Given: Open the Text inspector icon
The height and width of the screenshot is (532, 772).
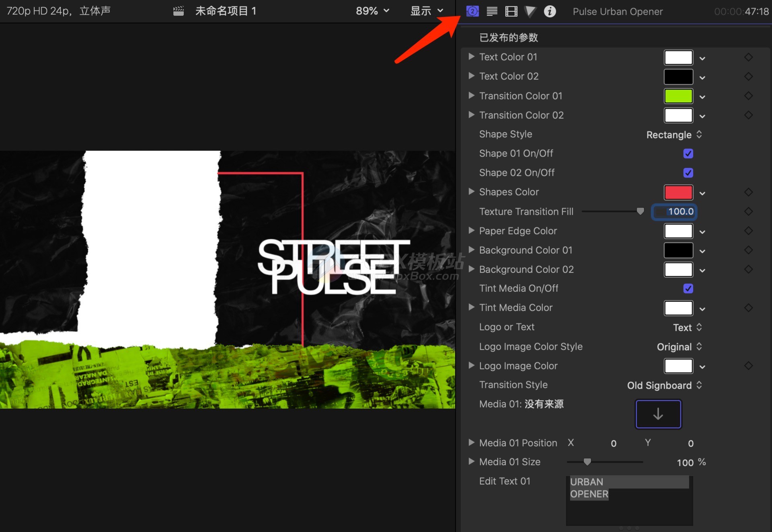Looking at the screenshot, I should point(492,11).
